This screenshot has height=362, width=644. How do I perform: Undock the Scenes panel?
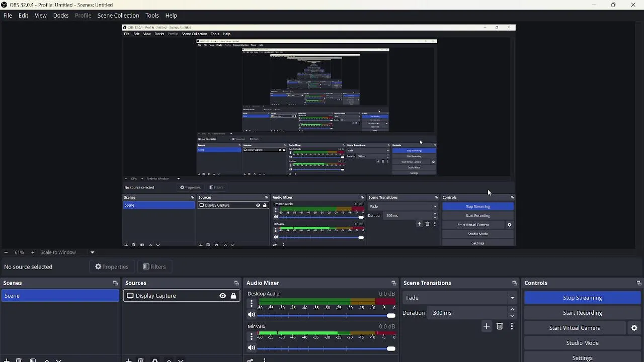115,283
